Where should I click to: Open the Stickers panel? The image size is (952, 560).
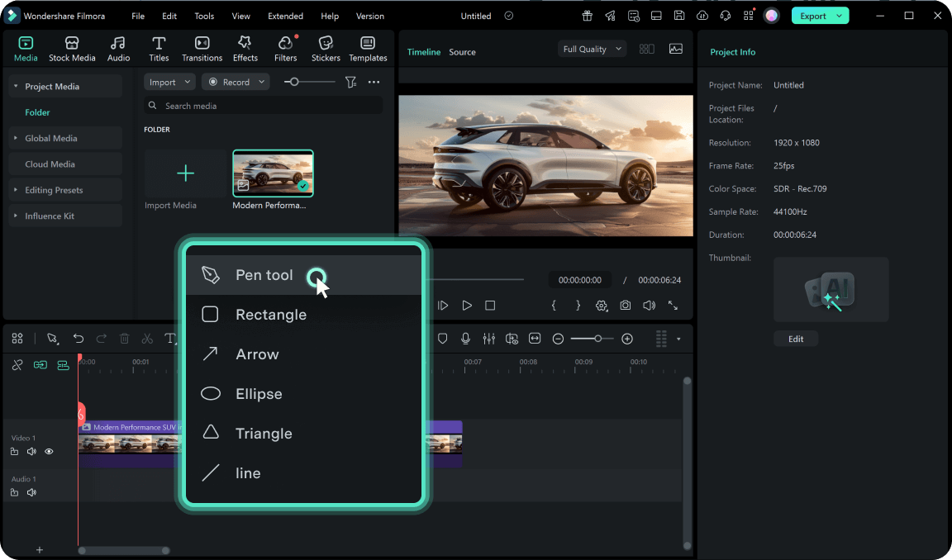[326, 49]
